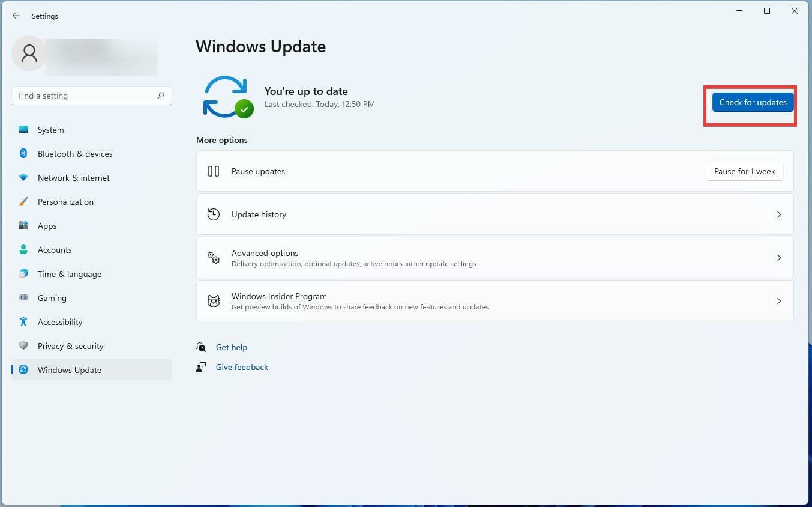812x507 pixels.
Task: Select the System sidebar icon
Action: tap(23, 130)
